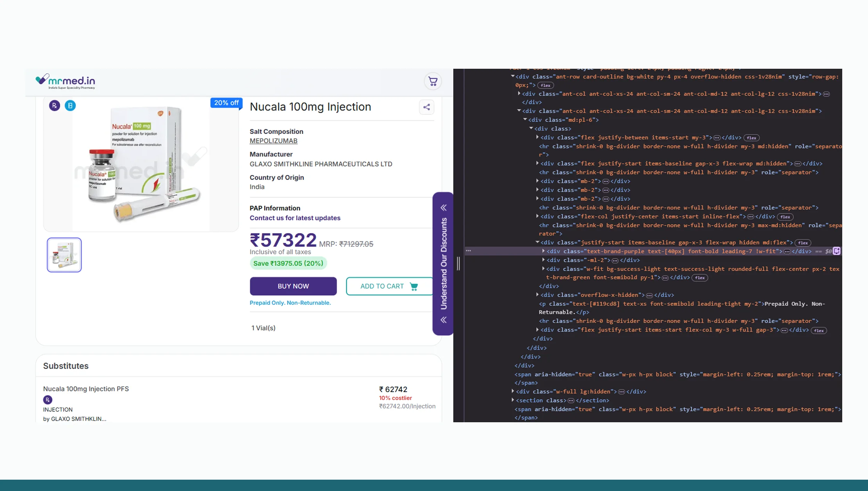This screenshot has height=491, width=868.
Task: Click the purple badge icon on the selected div line
Action: 836,251
